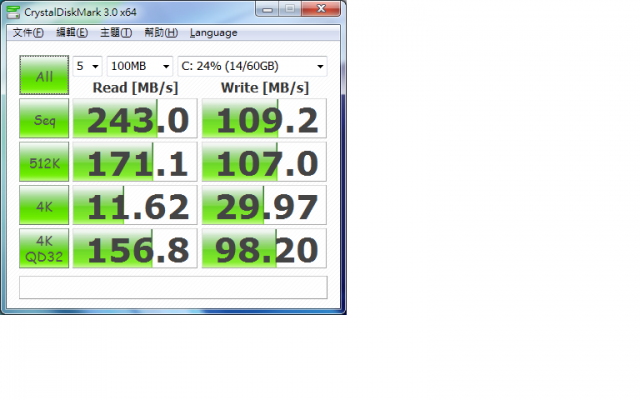Start the 4K benchmark test

44,205
